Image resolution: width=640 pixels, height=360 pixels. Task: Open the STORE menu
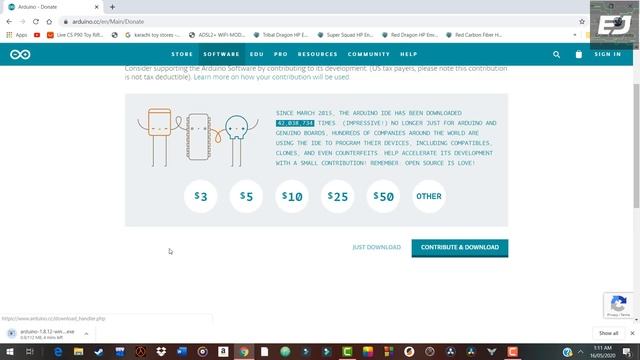(182, 54)
